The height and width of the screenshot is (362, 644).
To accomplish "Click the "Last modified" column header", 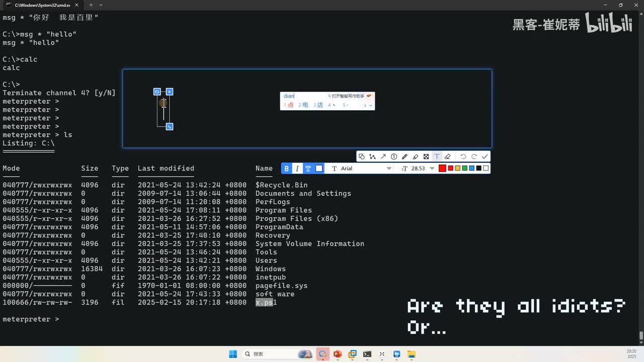I will tap(166, 168).
